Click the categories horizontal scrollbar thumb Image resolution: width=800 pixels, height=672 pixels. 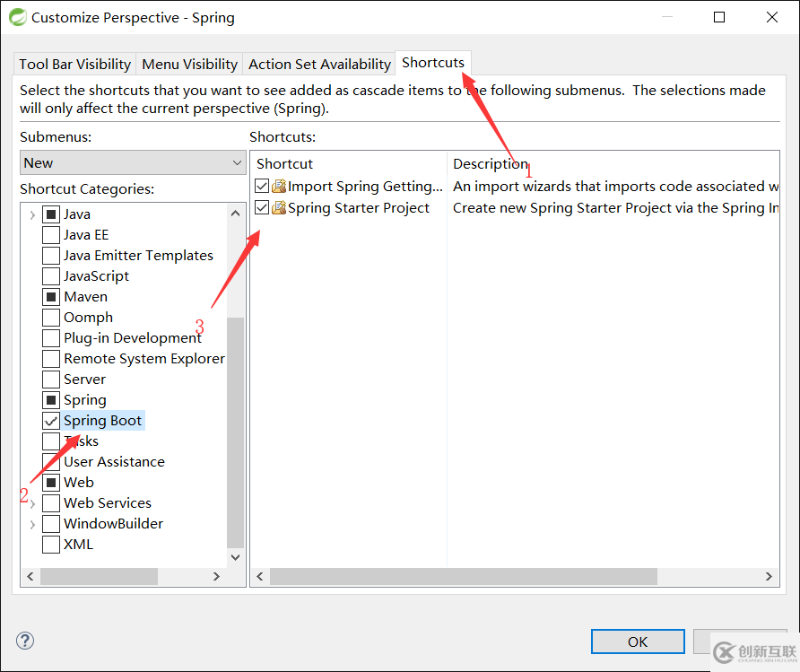click(x=99, y=577)
